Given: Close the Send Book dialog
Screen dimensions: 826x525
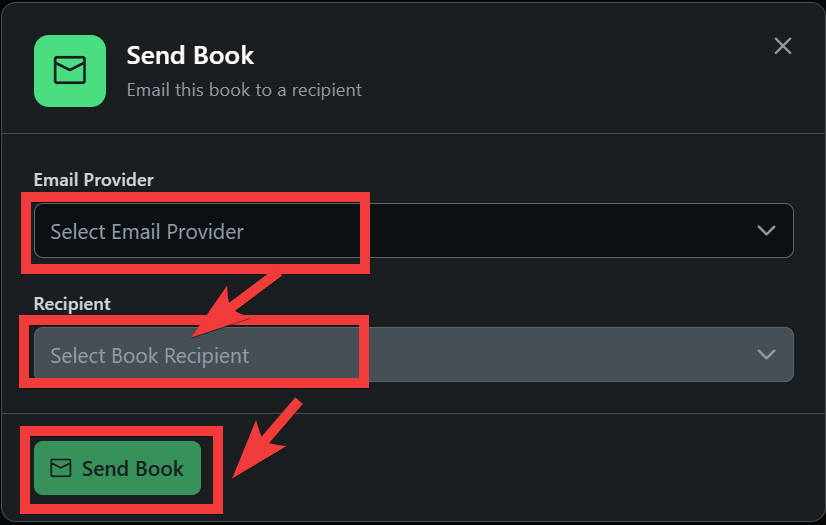Looking at the screenshot, I should [x=783, y=46].
